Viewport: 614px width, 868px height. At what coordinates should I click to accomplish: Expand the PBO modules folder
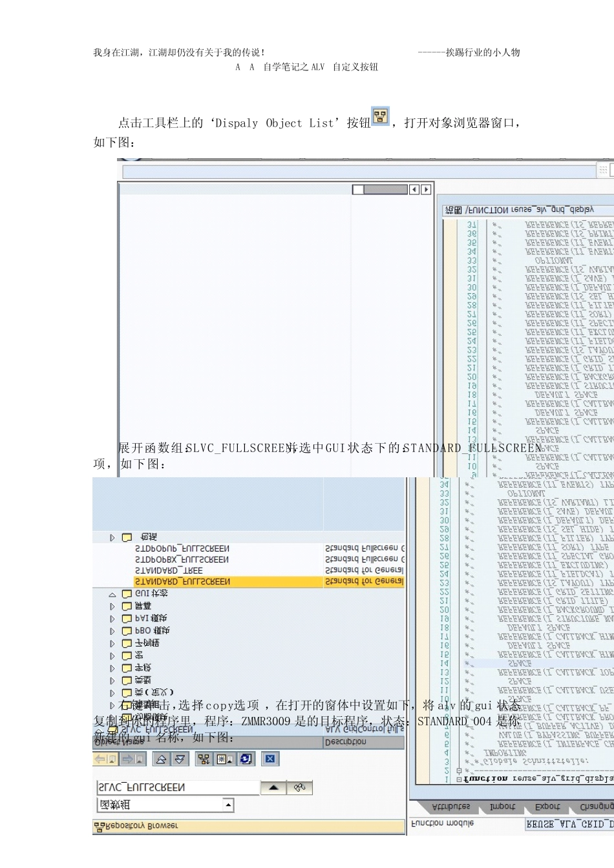112,631
